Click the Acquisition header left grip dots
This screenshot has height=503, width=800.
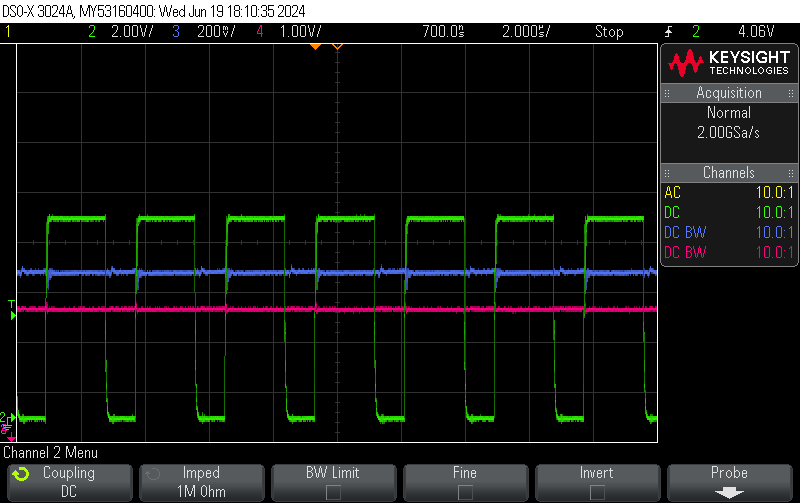[667, 93]
